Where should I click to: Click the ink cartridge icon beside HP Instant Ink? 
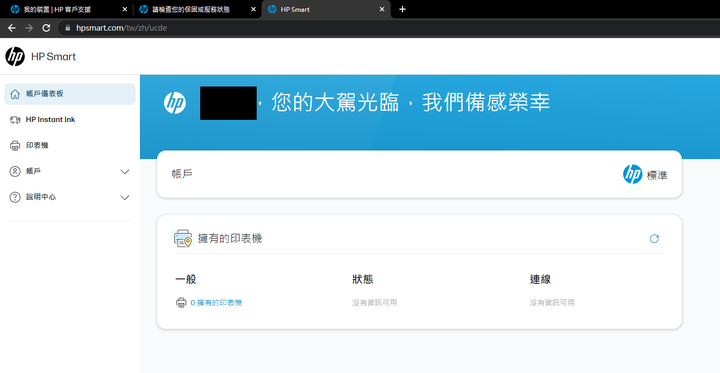(x=15, y=120)
